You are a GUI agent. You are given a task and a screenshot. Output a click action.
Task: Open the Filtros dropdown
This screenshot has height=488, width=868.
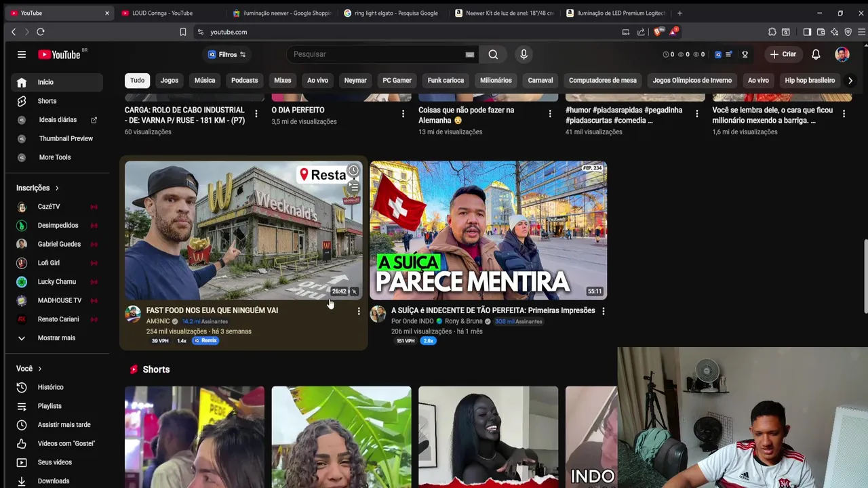tap(227, 54)
